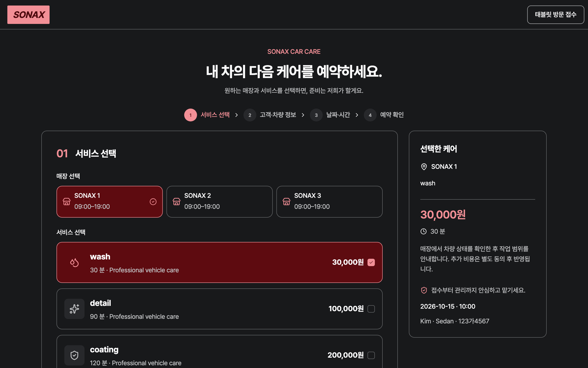This screenshot has height=368, width=588.
Task: Click wash service name text
Action: (100, 256)
